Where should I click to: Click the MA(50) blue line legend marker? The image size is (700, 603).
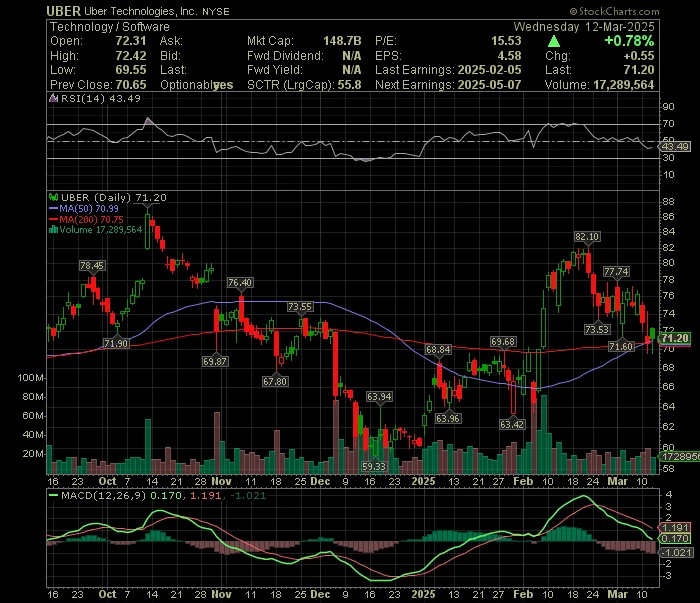[54, 208]
